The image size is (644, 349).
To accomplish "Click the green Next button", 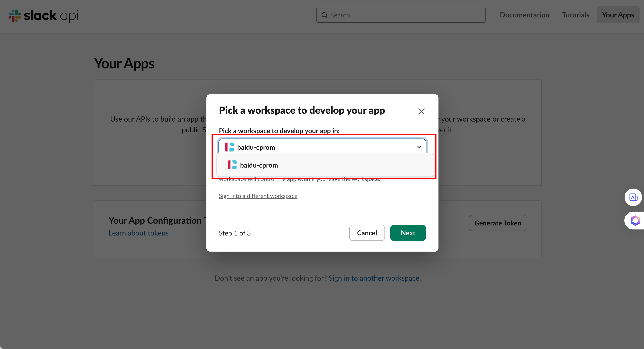I will point(408,233).
